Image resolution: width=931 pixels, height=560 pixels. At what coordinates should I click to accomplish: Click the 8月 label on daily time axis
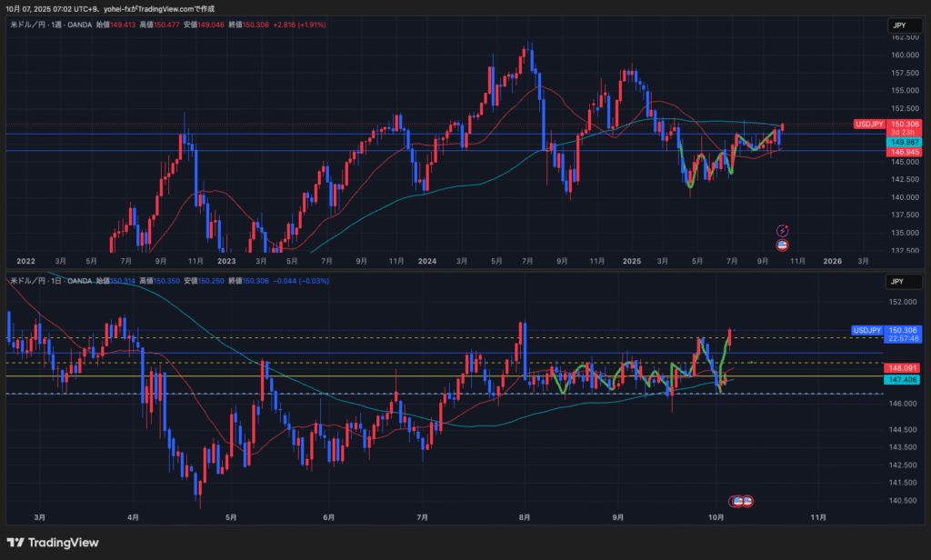click(525, 517)
